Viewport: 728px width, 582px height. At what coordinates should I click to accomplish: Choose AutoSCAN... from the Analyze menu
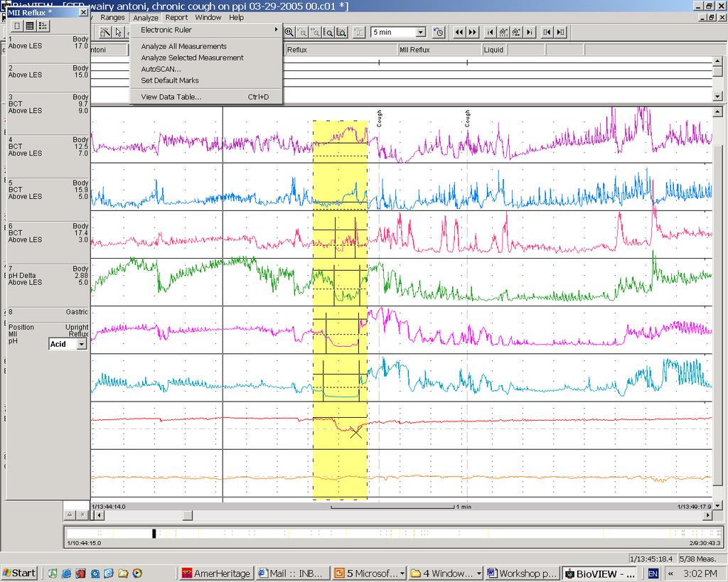pyautogui.click(x=205, y=69)
